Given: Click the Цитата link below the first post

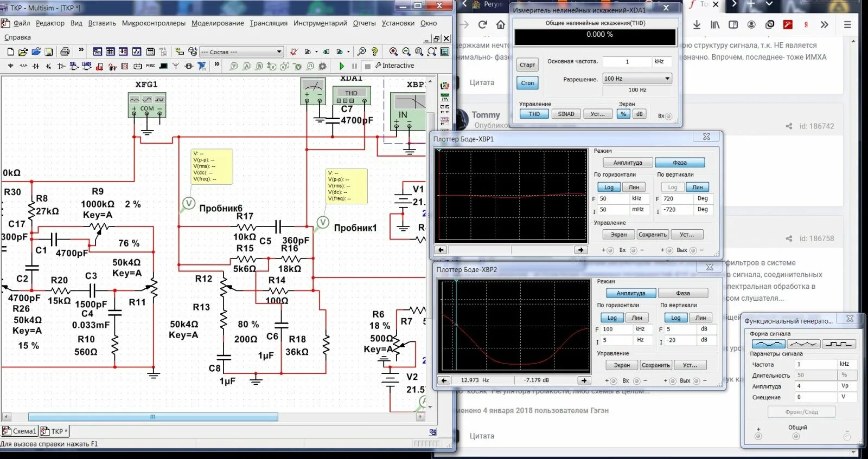Looking at the screenshot, I should click(482, 82).
